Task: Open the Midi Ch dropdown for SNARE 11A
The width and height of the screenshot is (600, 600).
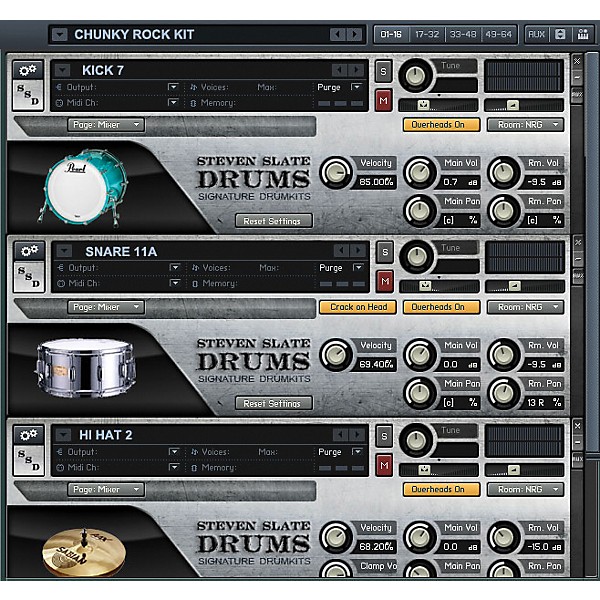Action: tap(174, 283)
